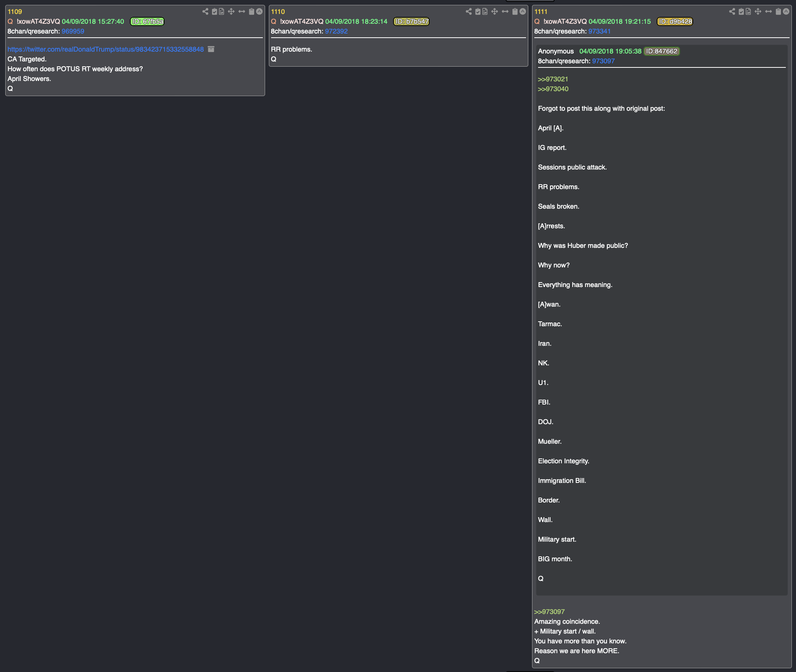Screen dimensions: 796x672
Task: Click the four-way move icon on post 1111
Action: coord(758,11)
